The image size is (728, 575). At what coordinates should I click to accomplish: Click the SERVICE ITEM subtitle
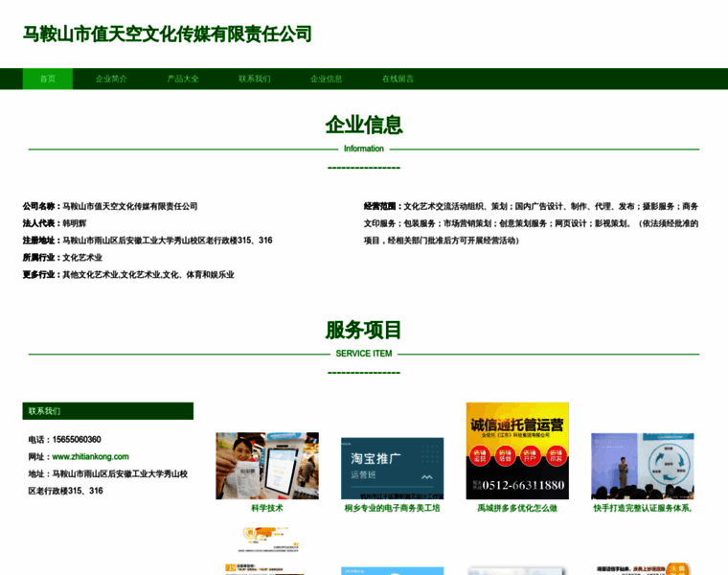tap(364, 354)
